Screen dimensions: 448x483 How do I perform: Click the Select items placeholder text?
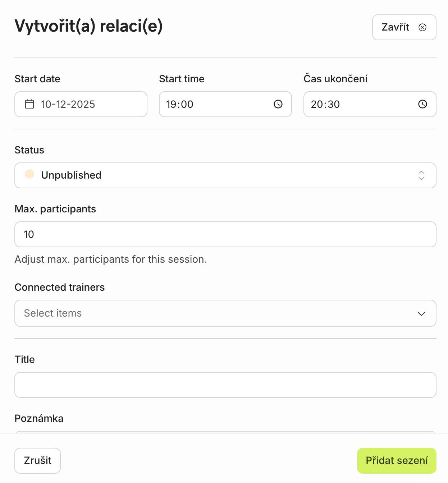point(53,313)
